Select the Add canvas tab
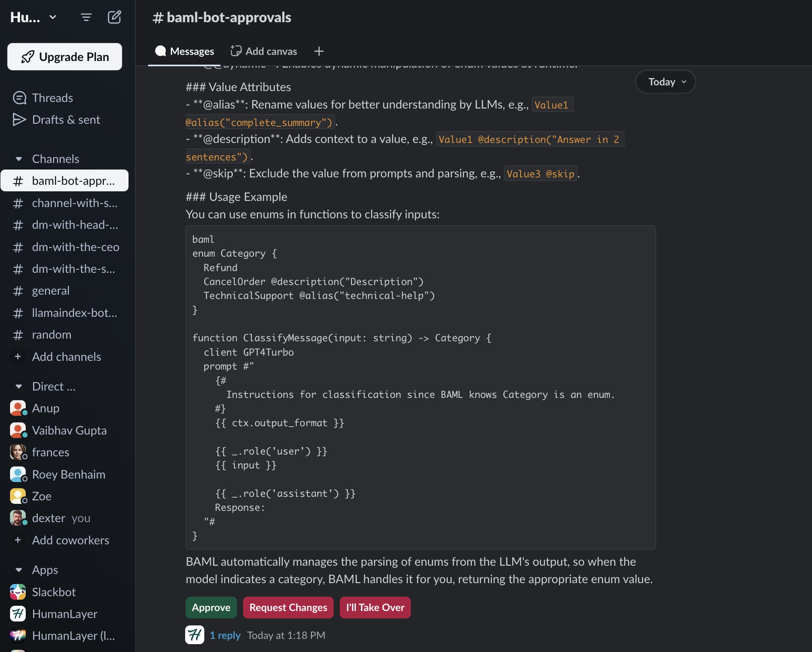812x652 pixels. [264, 51]
